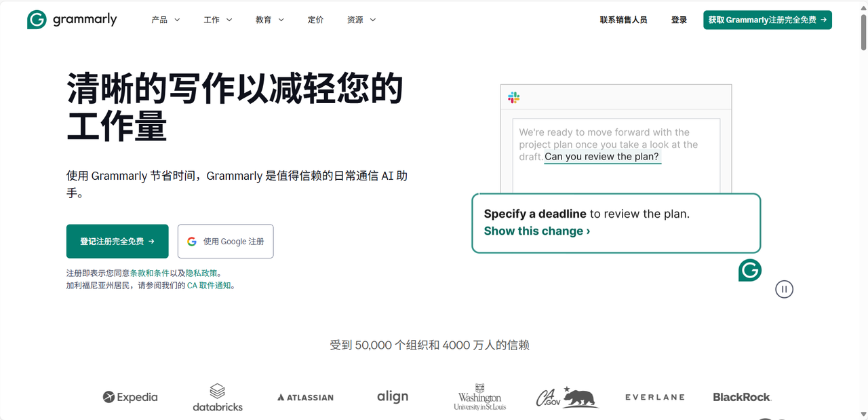The height and width of the screenshot is (420, 868).
Task: Click the Slack icon in demo window
Action: click(x=514, y=98)
